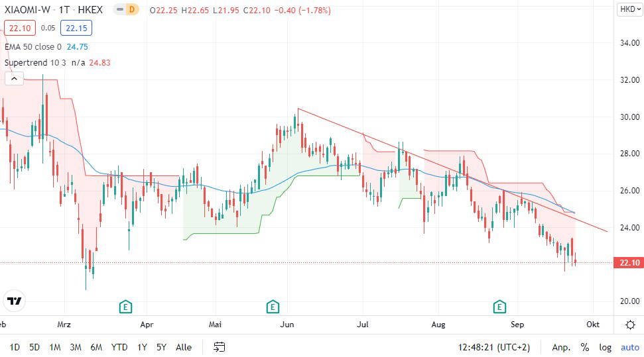Viewport: 644px width, 357px height.
Task: Click the change value −0.40 (−1.78%)
Action: (x=302, y=10)
